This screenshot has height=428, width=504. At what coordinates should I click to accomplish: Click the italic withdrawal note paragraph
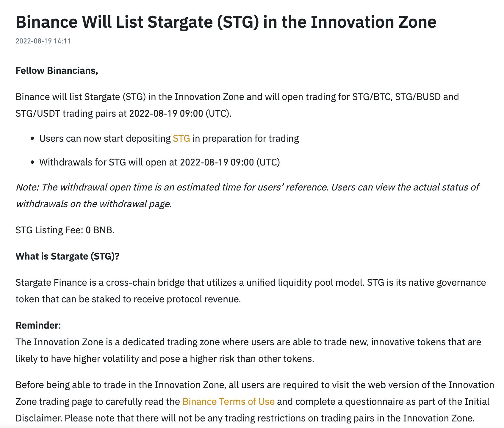(247, 196)
